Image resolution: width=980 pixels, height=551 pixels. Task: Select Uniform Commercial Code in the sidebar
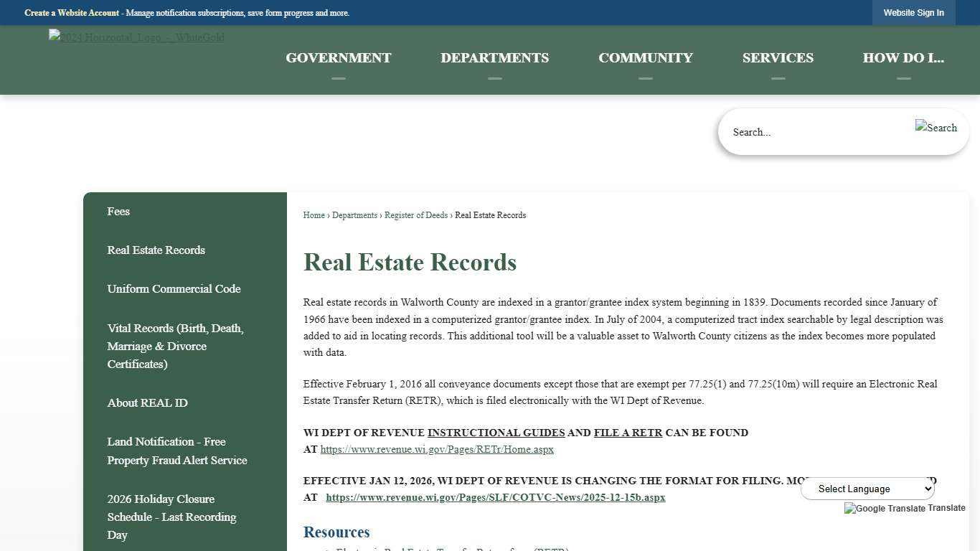[174, 288]
